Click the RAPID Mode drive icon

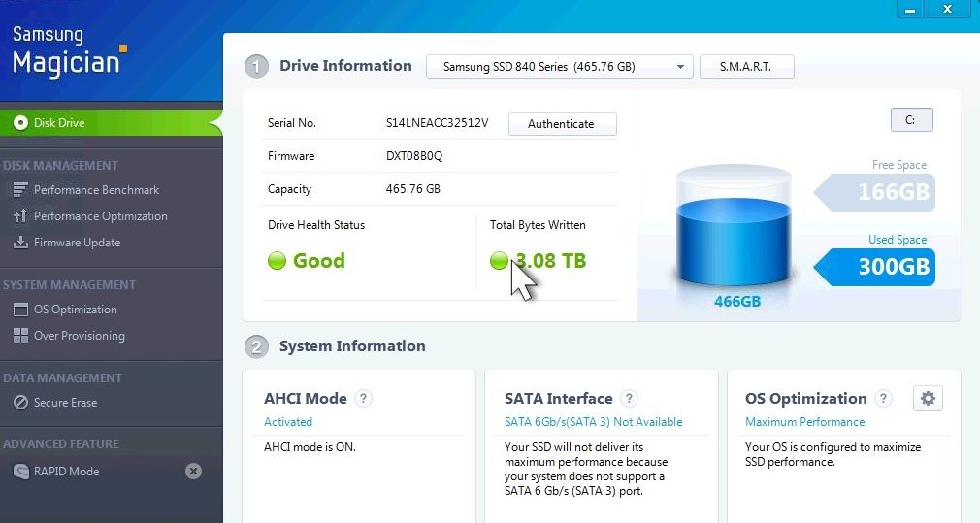pyautogui.click(x=20, y=472)
